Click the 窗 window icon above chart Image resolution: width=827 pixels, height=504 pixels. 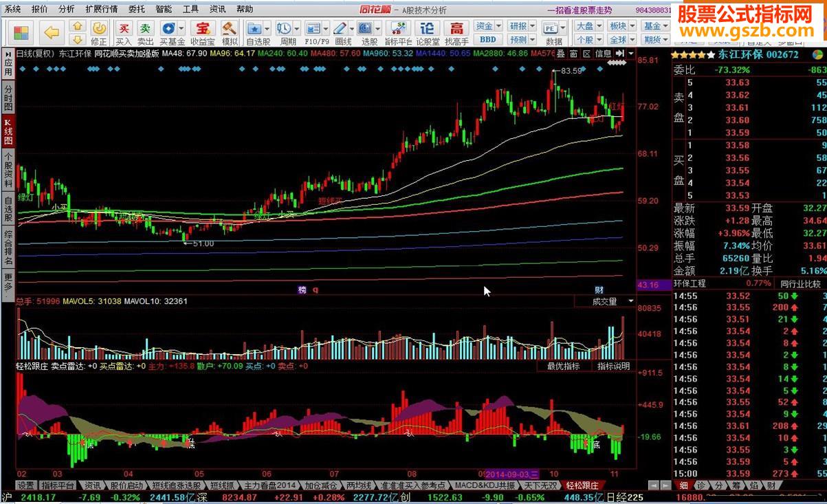point(573,54)
